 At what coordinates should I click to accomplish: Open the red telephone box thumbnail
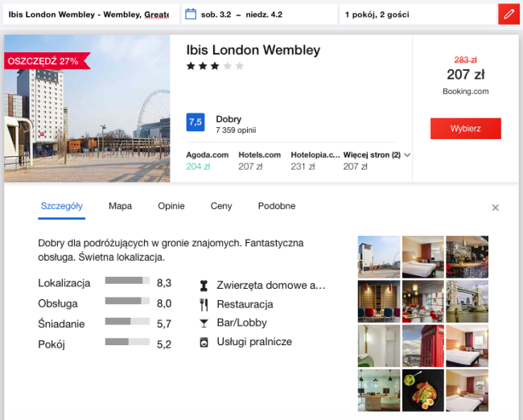(x=423, y=346)
